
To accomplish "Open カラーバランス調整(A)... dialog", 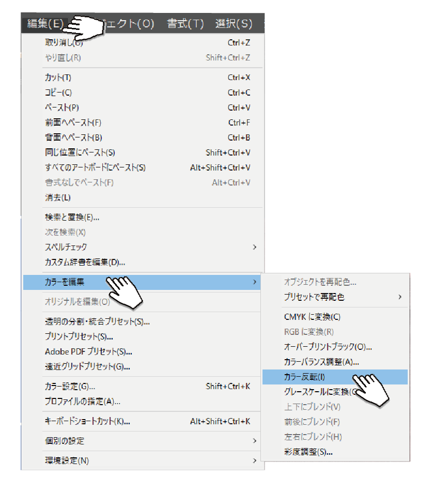I will click(x=321, y=362).
